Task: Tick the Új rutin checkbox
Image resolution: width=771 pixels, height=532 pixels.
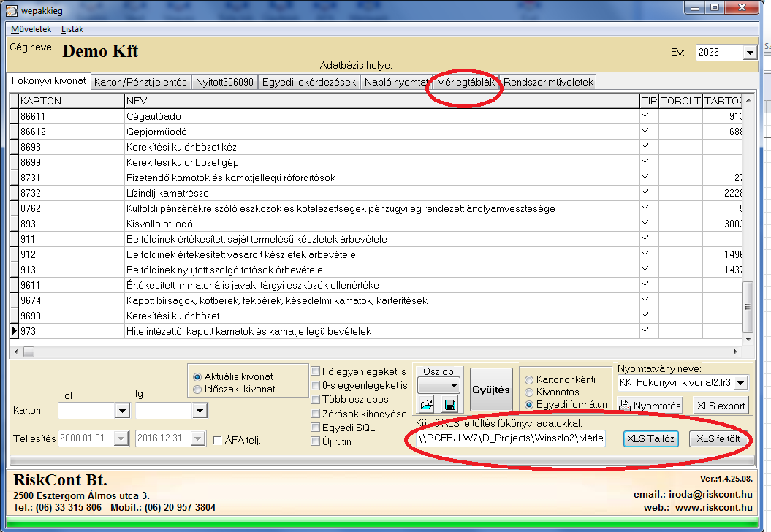Action: coord(316,441)
